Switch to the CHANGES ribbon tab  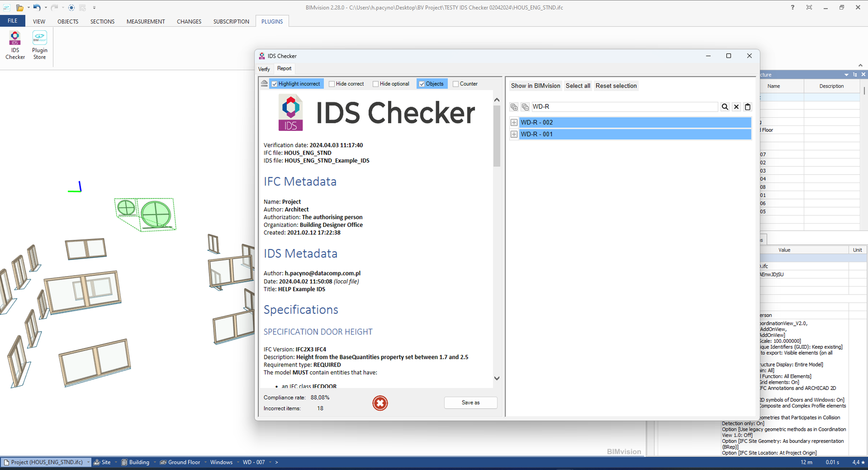(x=189, y=22)
